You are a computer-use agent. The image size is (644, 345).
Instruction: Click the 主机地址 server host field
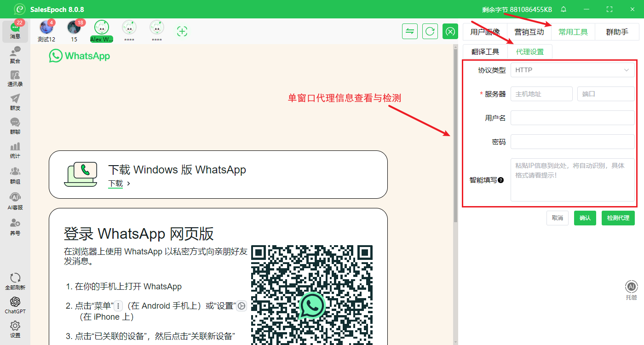point(541,94)
